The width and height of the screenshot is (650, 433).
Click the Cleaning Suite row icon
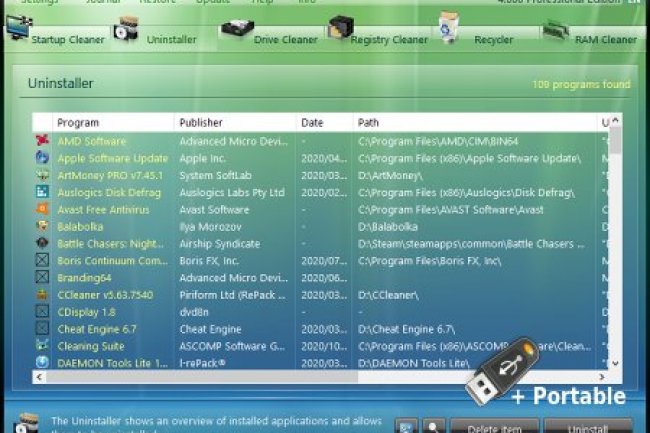(42, 346)
